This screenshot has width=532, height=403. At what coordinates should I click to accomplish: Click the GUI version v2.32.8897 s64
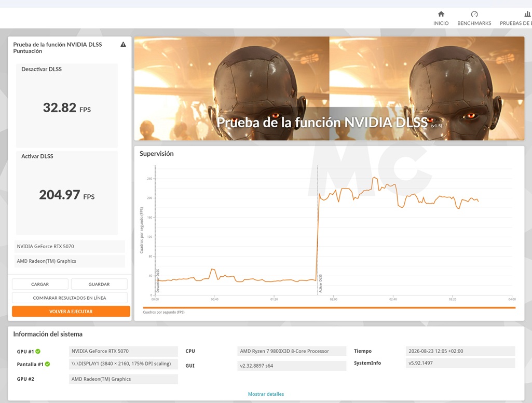click(x=292, y=366)
